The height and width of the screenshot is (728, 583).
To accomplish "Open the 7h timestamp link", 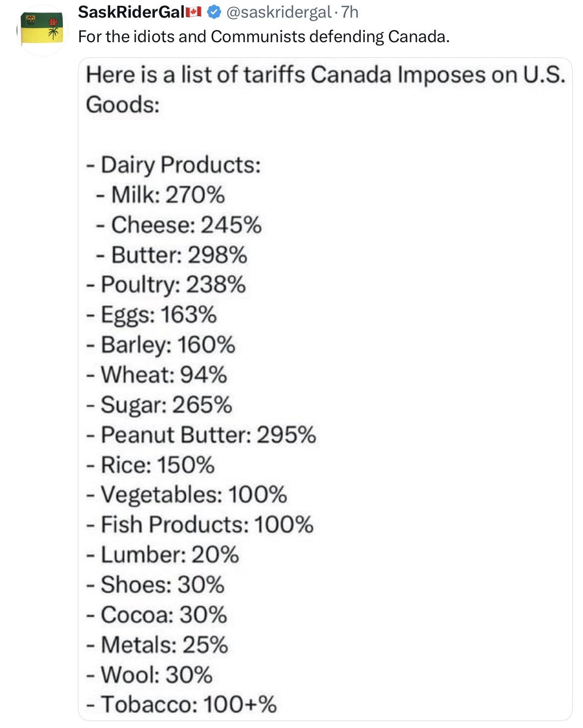I will coord(350,12).
